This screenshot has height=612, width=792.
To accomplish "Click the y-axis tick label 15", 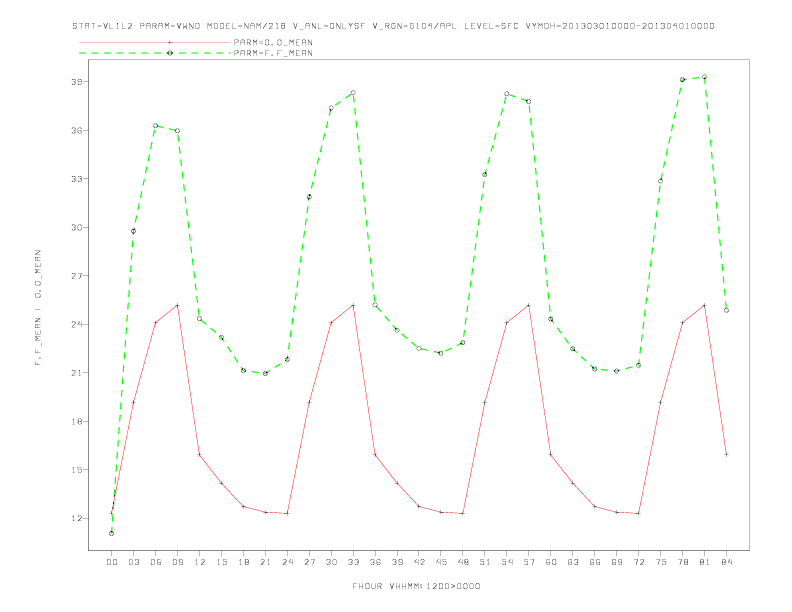I will [x=76, y=470].
